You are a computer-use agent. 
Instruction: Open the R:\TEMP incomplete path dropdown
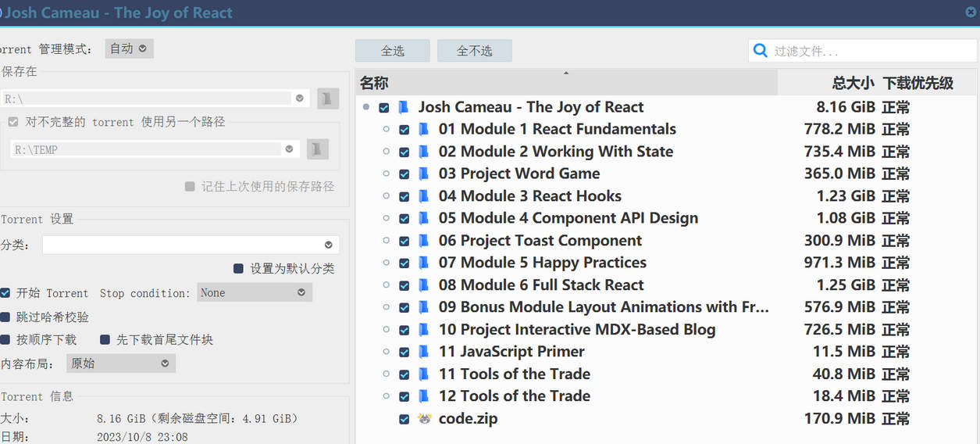tap(289, 149)
